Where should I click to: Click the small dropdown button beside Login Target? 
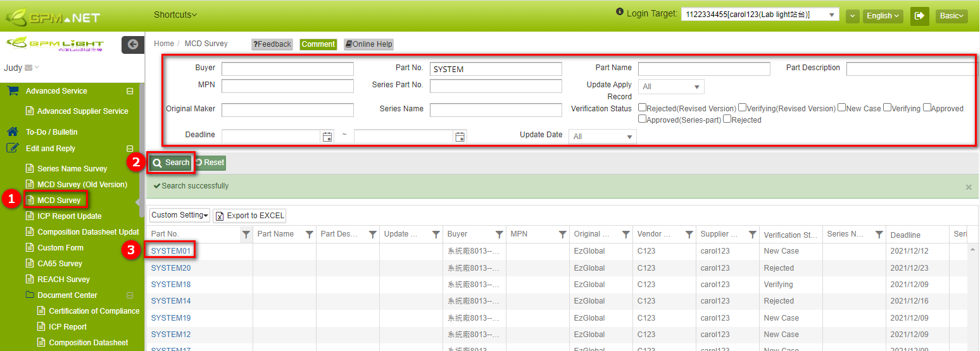852,16
